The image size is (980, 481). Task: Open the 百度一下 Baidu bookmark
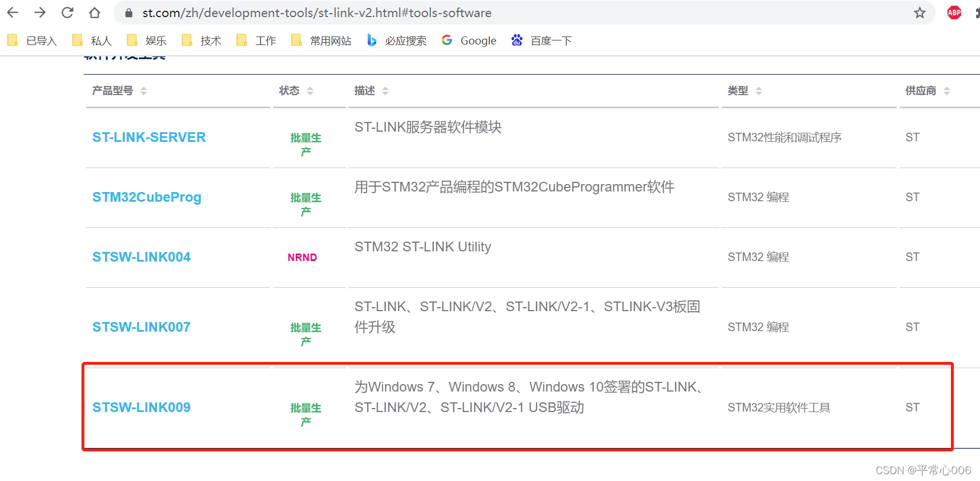(x=542, y=40)
